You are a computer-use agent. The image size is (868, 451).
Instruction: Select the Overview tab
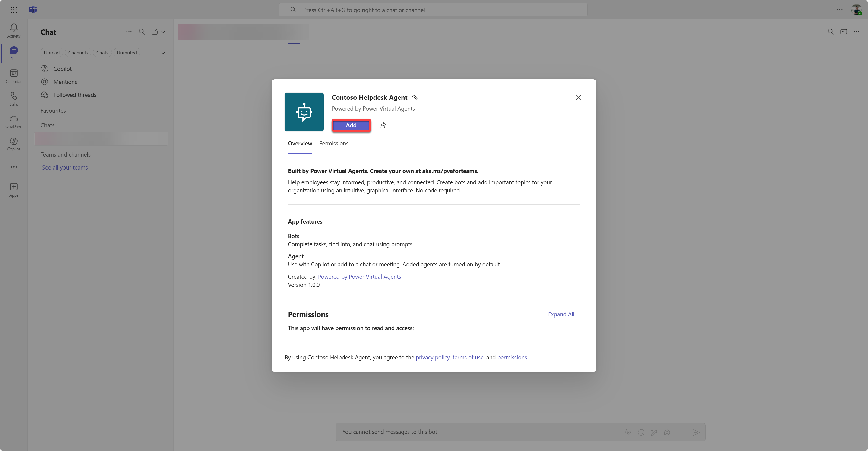point(300,143)
